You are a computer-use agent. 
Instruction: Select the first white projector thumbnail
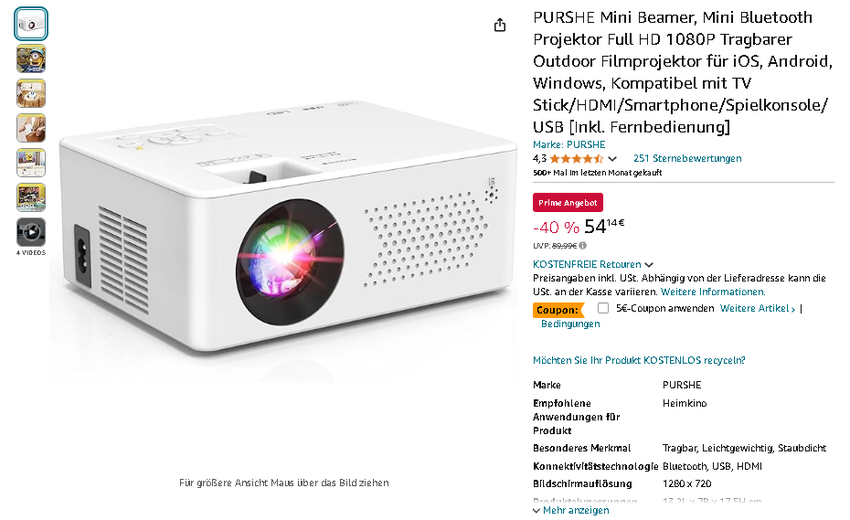coord(31,24)
